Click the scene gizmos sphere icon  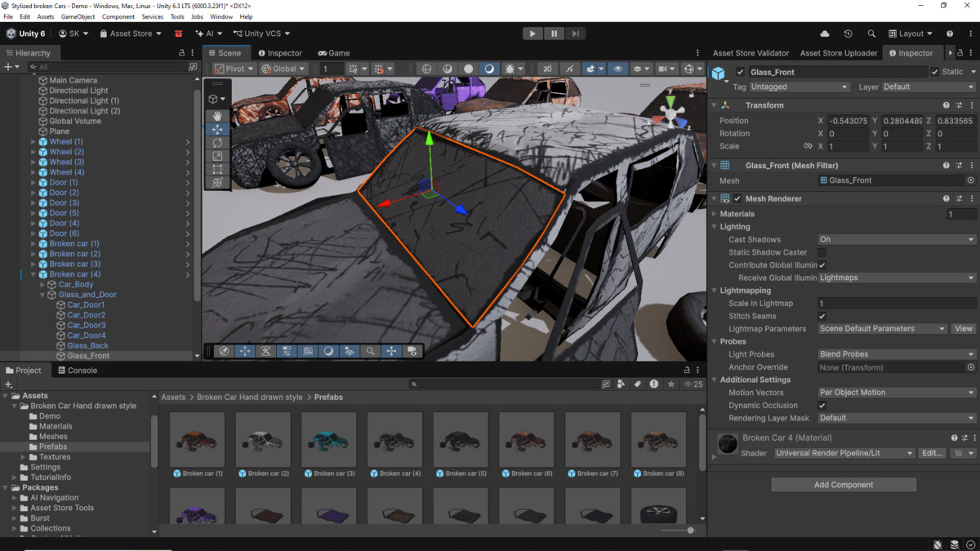tap(690, 69)
